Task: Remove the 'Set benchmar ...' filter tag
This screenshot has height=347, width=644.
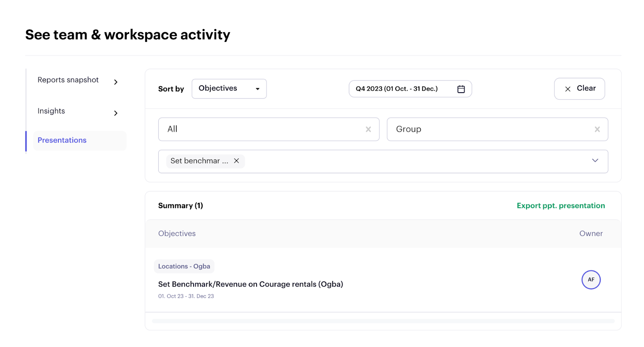Action: click(x=237, y=161)
